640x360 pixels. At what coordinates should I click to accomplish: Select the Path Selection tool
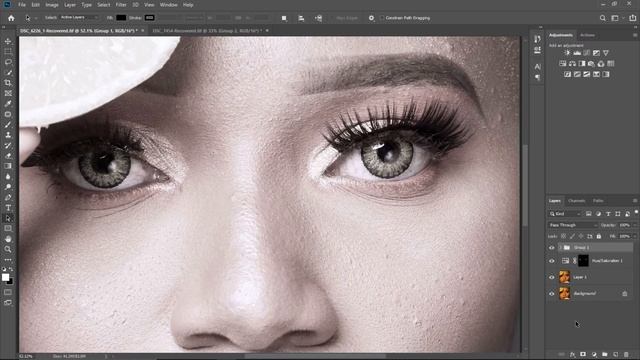click(8, 218)
